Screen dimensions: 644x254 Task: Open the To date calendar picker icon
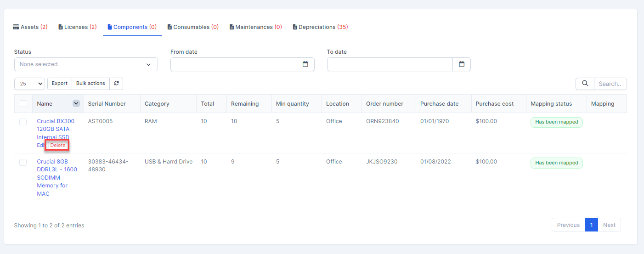tap(462, 64)
